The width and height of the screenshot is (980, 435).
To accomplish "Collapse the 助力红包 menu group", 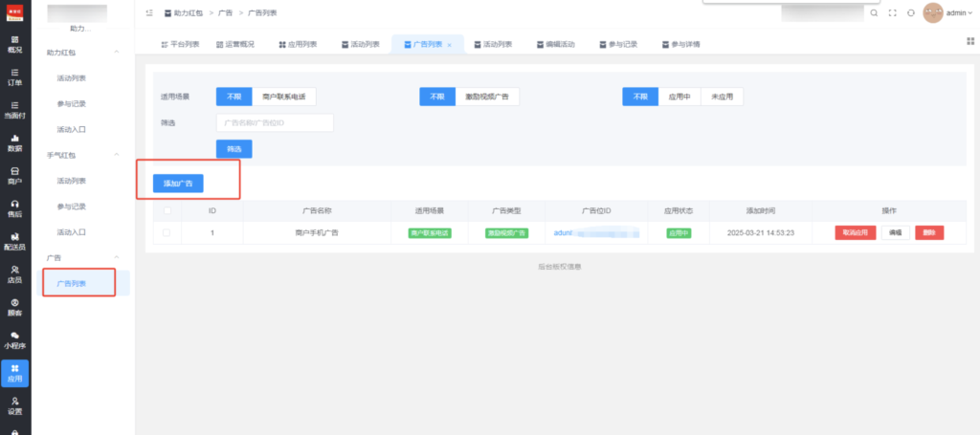I will pos(117,51).
